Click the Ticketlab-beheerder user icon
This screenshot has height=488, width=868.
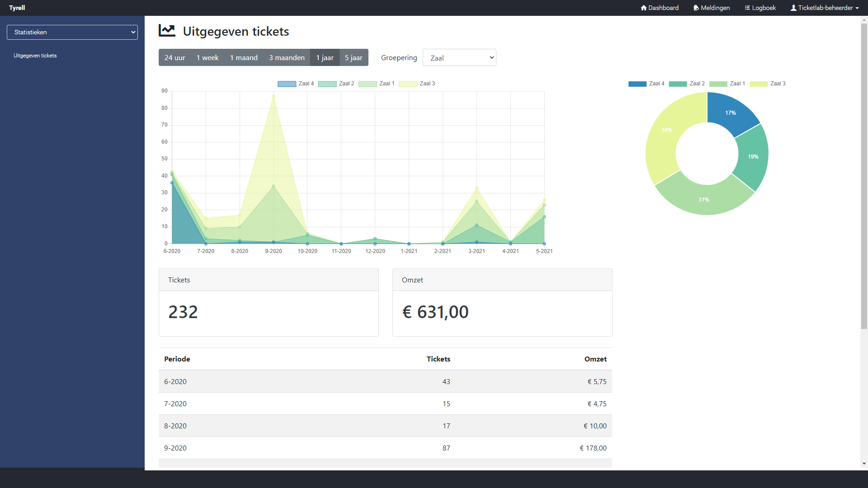point(793,8)
